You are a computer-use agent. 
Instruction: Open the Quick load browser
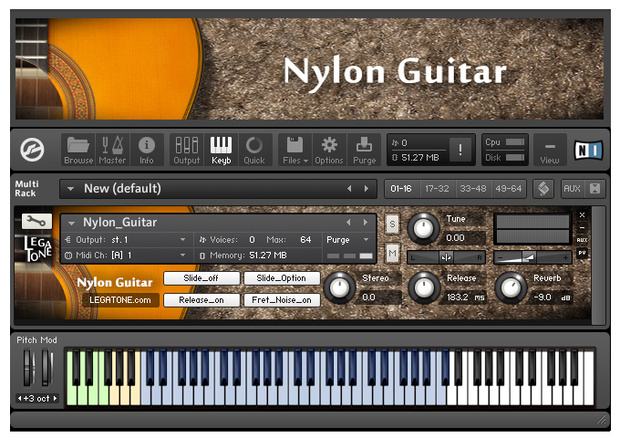tap(254, 150)
